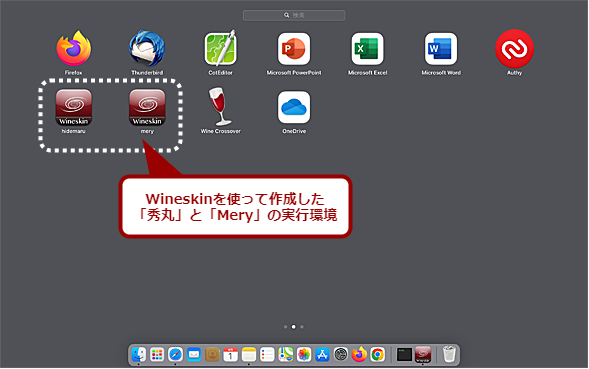Click the Firefox icon in the Dock
Screen dimensions: 589x369
pos(359,354)
